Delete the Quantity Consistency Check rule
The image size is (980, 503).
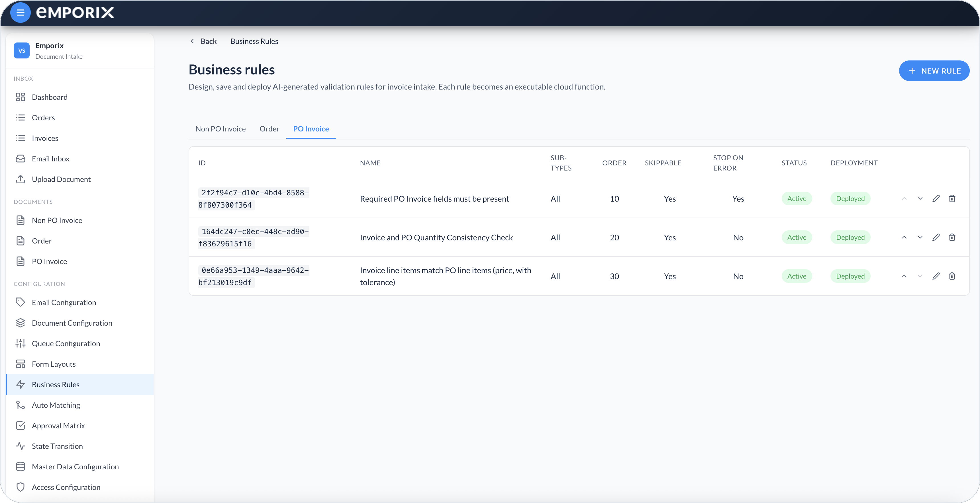[x=952, y=237]
